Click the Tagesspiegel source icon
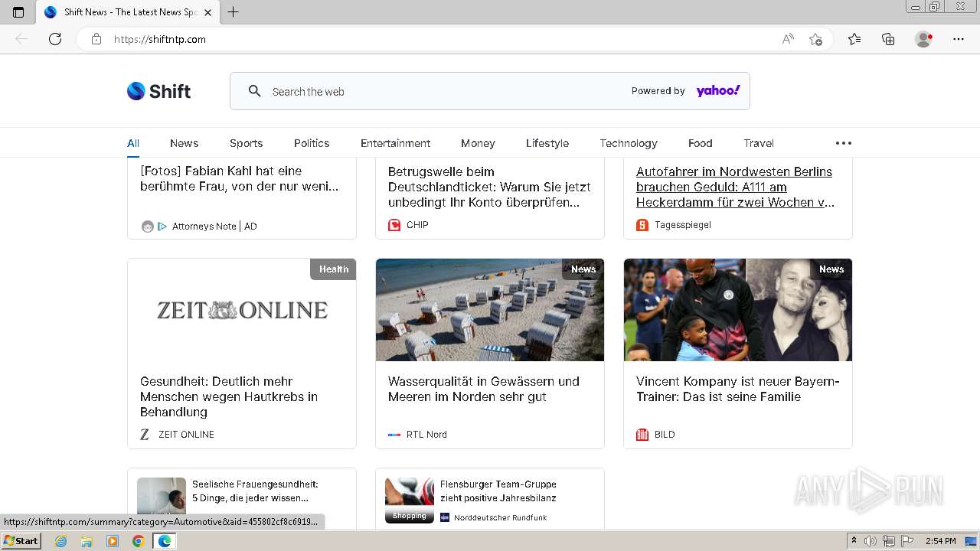The width and height of the screenshot is (980, 551). click(x=642, y=225)
